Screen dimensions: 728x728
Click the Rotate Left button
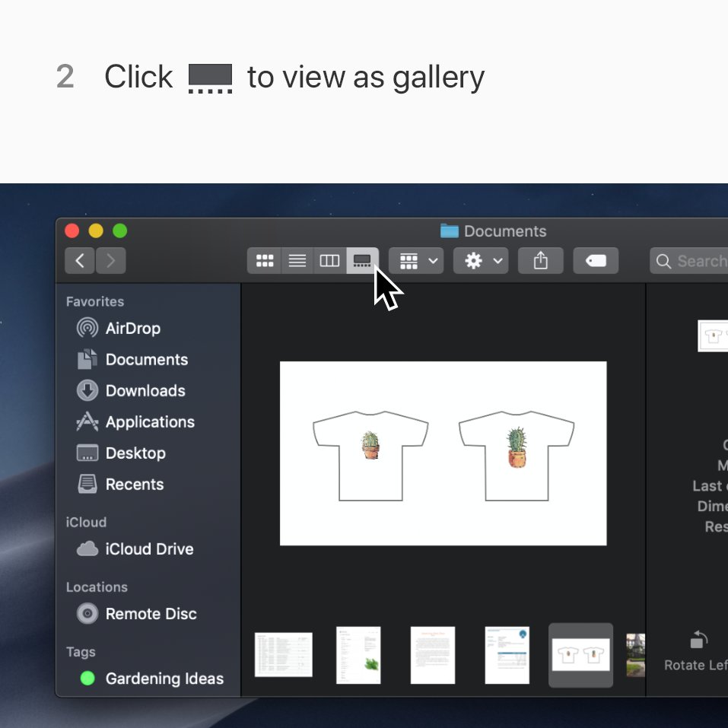pyautogui.click(x=698, y=652)
